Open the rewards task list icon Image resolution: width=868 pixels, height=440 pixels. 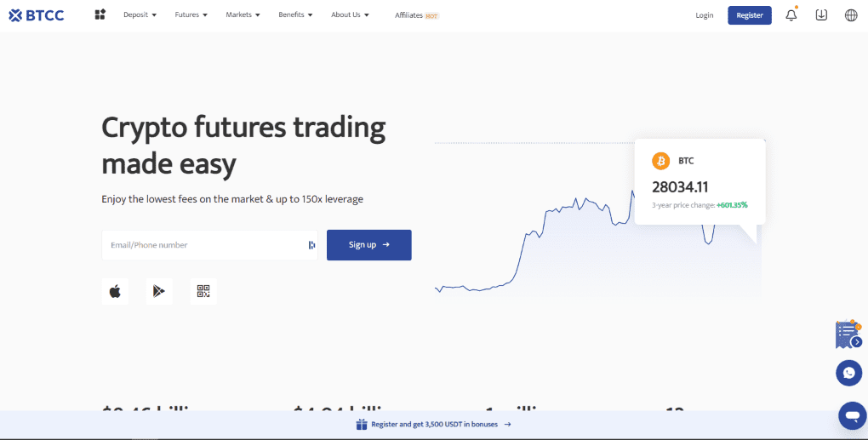[x=846, y=334]
